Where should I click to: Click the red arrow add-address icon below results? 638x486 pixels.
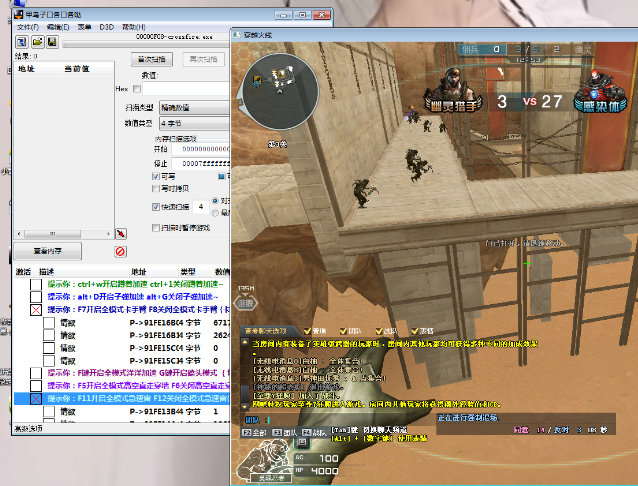(x=121, y=233)
